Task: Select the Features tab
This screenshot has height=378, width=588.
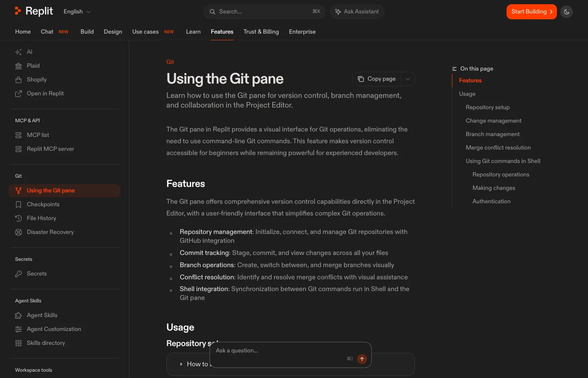Action: (222, 31)
